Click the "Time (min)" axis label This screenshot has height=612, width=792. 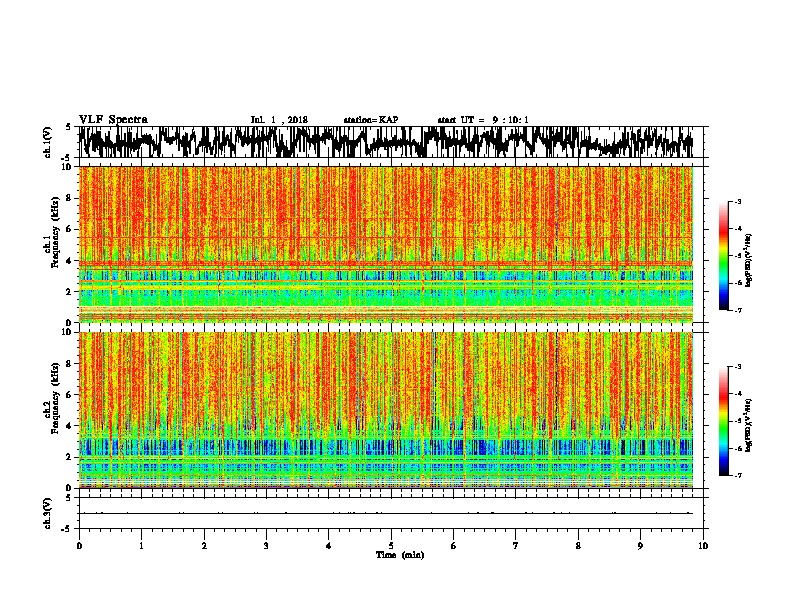tap(400, 555)
